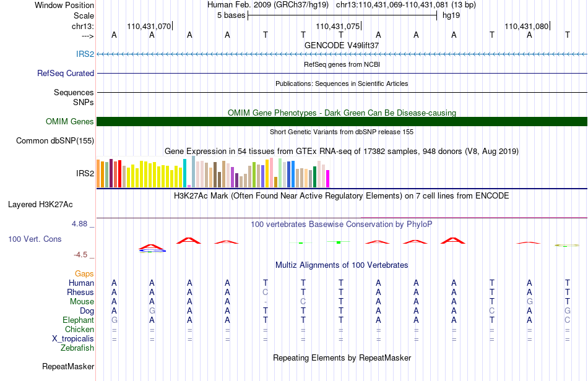Screen dimensions: 588x381
Task: Click the IRS2 GENCODE gene label
Action: pyautogui.click(x=85, y=54)
